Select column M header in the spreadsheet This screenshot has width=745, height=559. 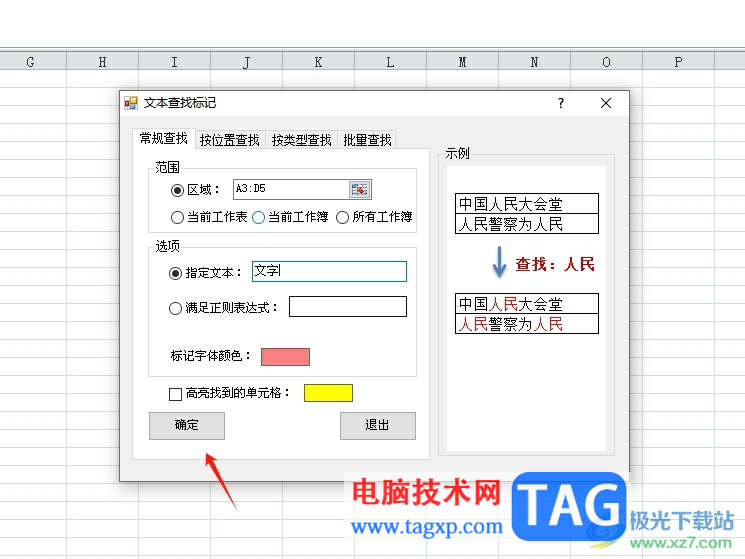462,62
